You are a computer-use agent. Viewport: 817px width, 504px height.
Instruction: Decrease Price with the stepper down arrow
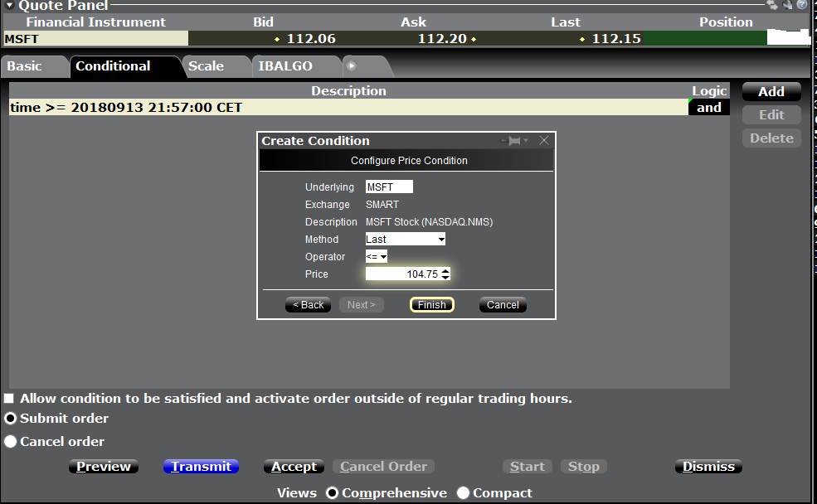click(445, 277)
